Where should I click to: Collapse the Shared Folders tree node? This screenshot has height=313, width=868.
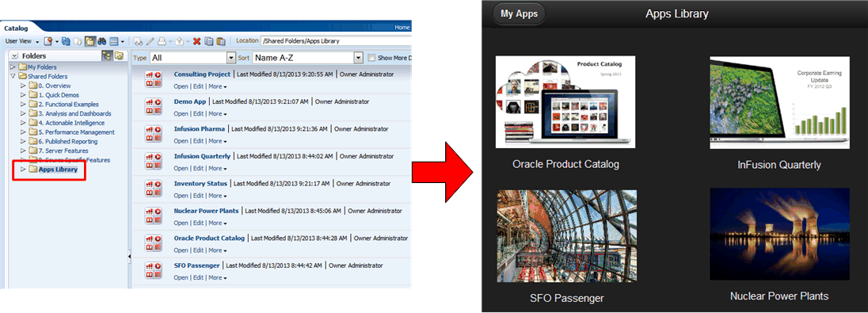click(13, 76)
